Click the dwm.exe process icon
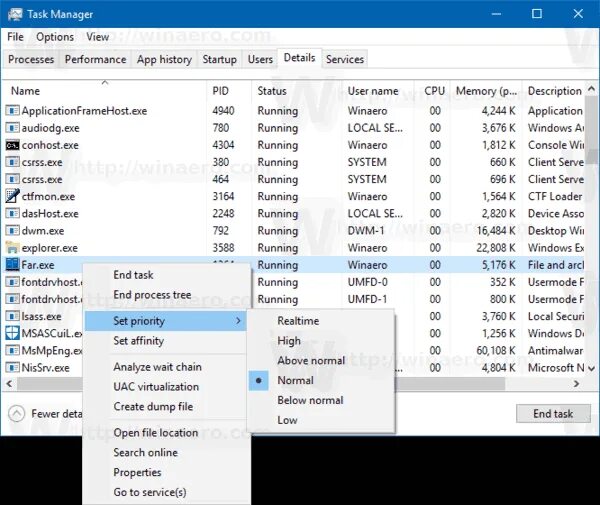 point(12,231)
